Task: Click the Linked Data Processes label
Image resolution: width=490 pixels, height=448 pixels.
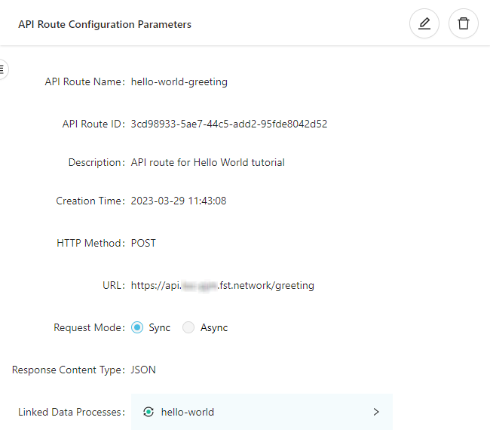Action: pyautogui.click(x=71, y=412)
